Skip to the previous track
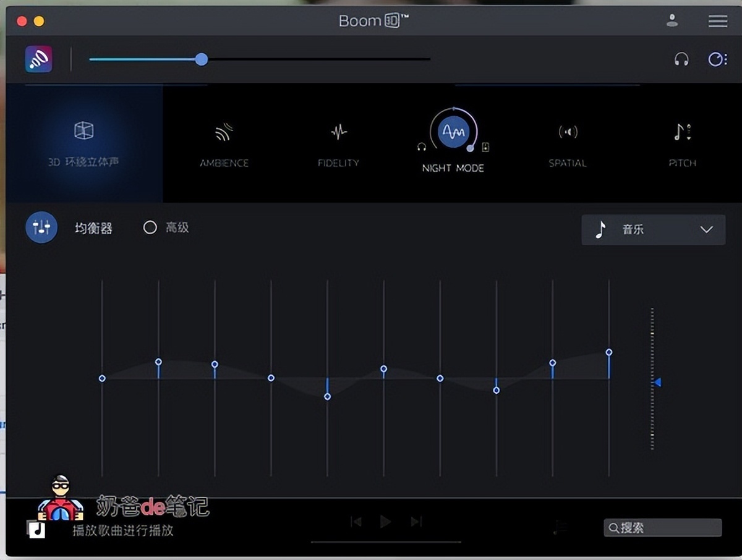The width and height of the screenshot is (742, 560). 356,522
